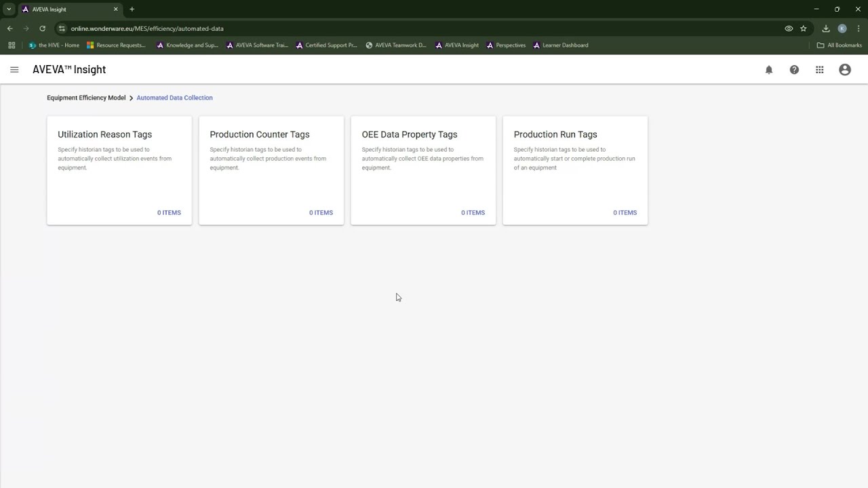Click 0 ITEMS on Production Counter Tags
Image resolution: width=868 pixels, height=488 pixels.
click(321, 213)
